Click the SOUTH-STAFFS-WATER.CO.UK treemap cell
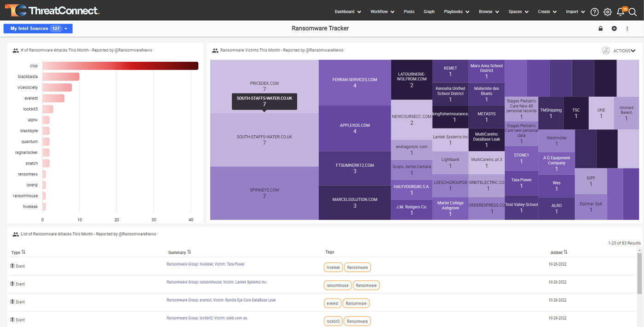Viewport: 644px width, 327px height. tap(264, 140)
